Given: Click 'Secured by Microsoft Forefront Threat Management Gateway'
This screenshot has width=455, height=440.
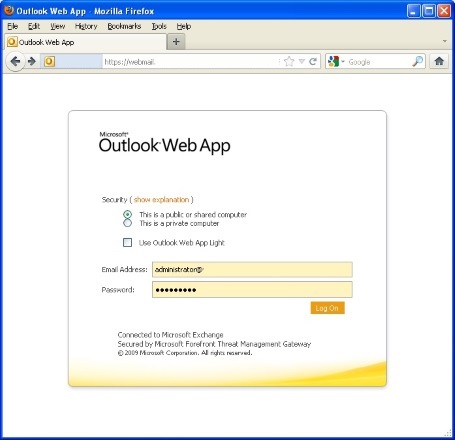Looking at the screenshot, I should [214, 344].
